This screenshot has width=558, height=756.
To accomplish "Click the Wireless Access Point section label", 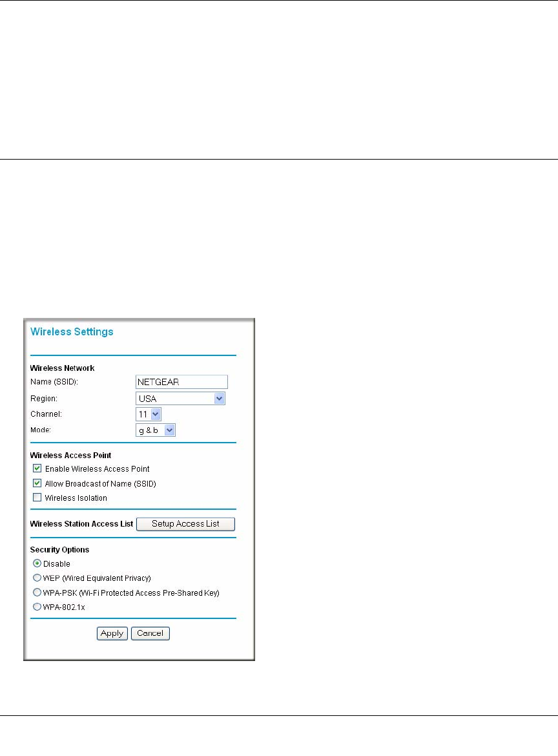I will [70, 455].
